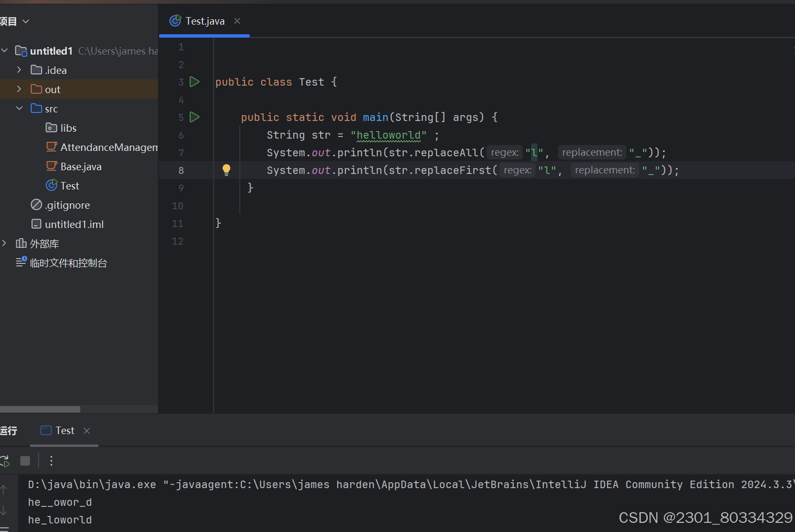Screen dimensions: 795x532
Task: Click the project panel horizontal scrollbar
Action: [x=40, y=409]
